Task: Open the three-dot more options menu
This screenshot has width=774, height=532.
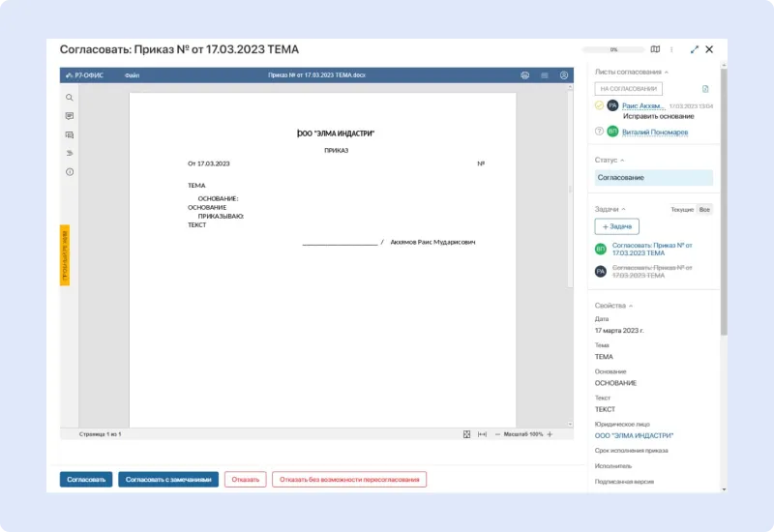Action: tap(671, 49)
